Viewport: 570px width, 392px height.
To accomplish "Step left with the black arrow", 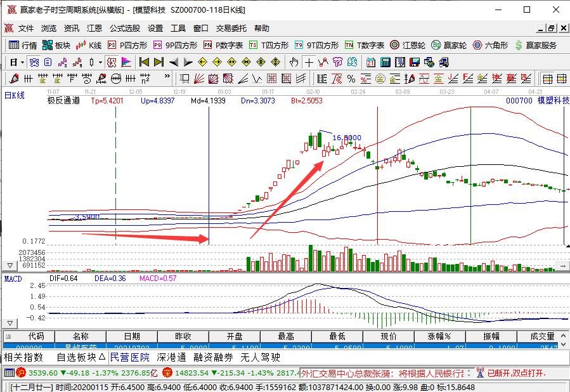I will point(173,63).
